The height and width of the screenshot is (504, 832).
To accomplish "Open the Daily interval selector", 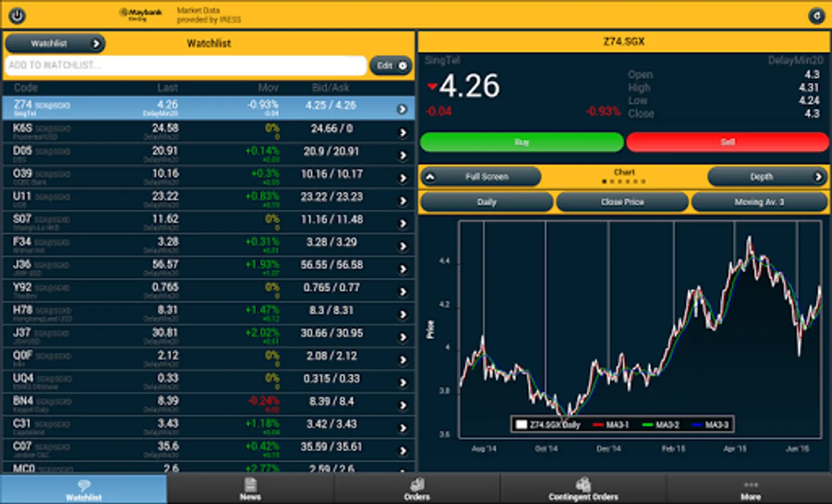I will 487,202.
